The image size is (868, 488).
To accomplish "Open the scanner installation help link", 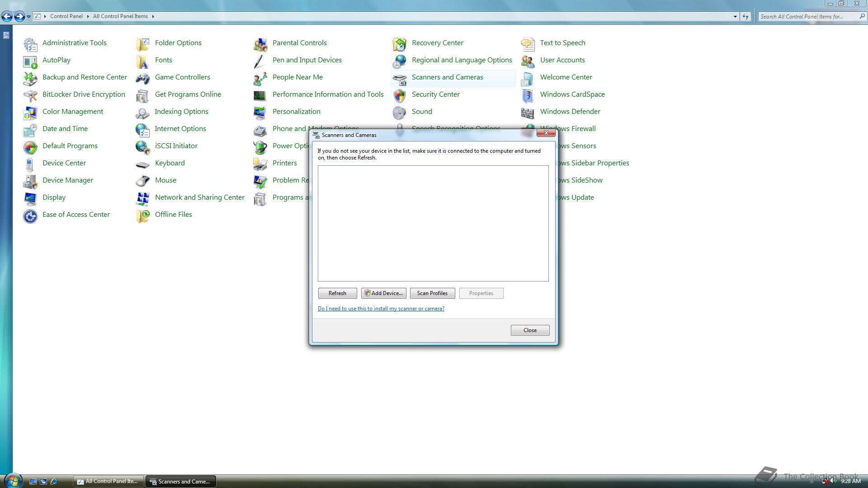I will click(x=381, y=309).
